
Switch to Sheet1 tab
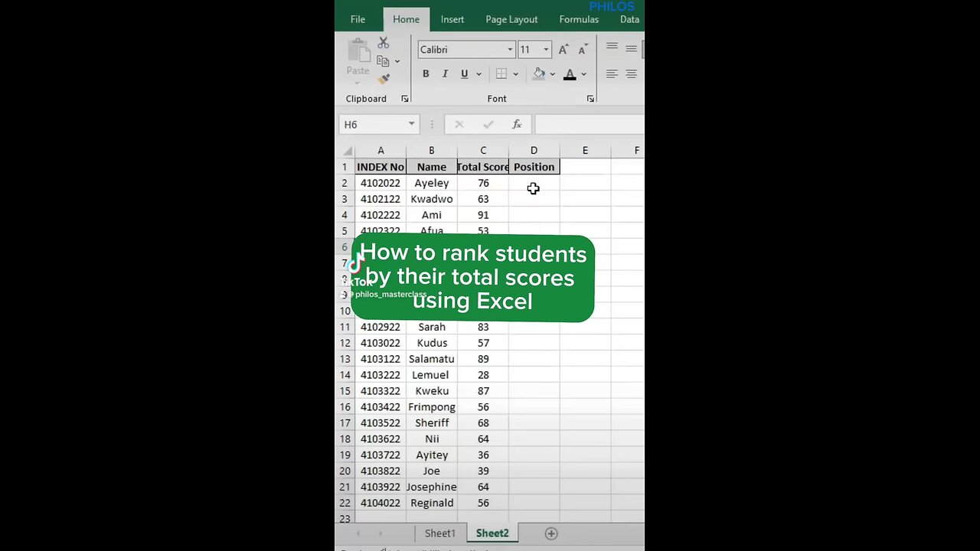point(440,533)
